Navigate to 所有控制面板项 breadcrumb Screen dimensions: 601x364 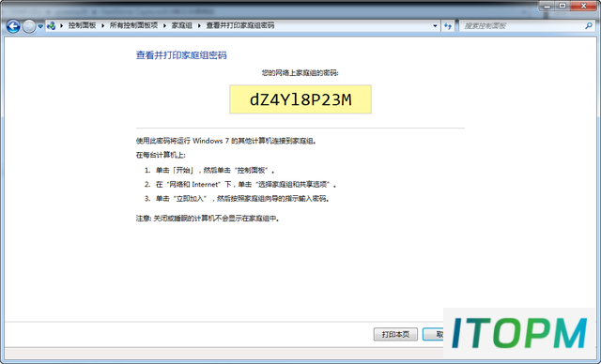[133, 25]
